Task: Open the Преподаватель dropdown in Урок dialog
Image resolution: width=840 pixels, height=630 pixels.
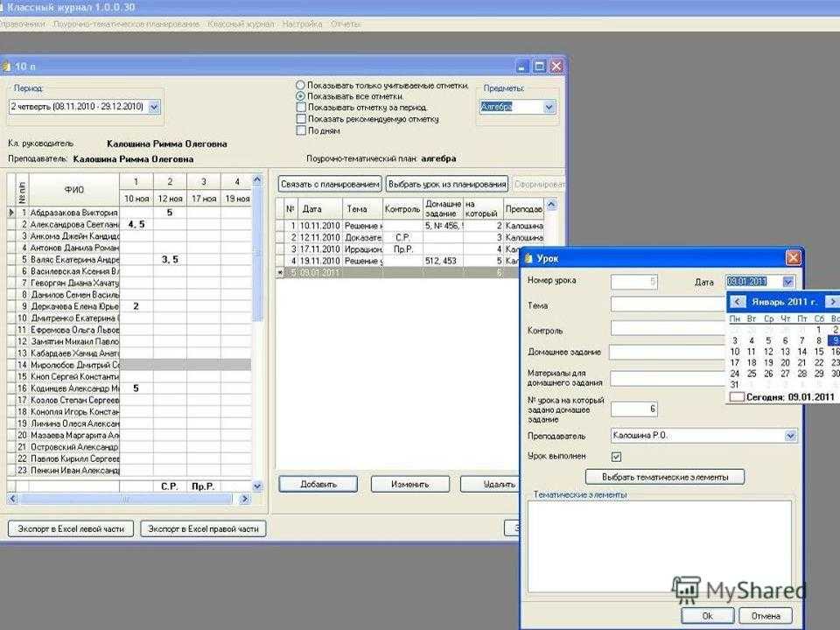Action: (x=791, y=436)
